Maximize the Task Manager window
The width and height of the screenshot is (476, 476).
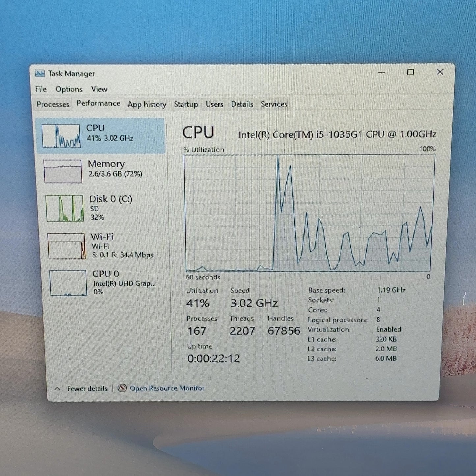click(x=410, y=72)
